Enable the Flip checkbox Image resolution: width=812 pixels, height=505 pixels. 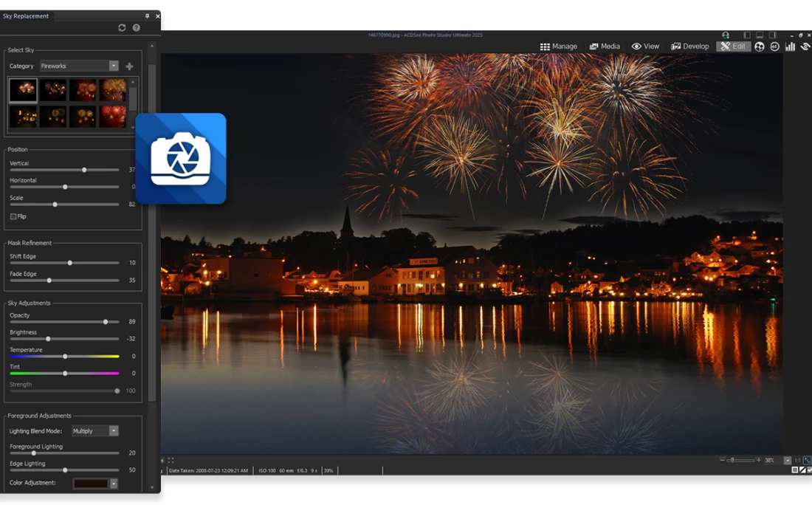[x=13, y=216]
